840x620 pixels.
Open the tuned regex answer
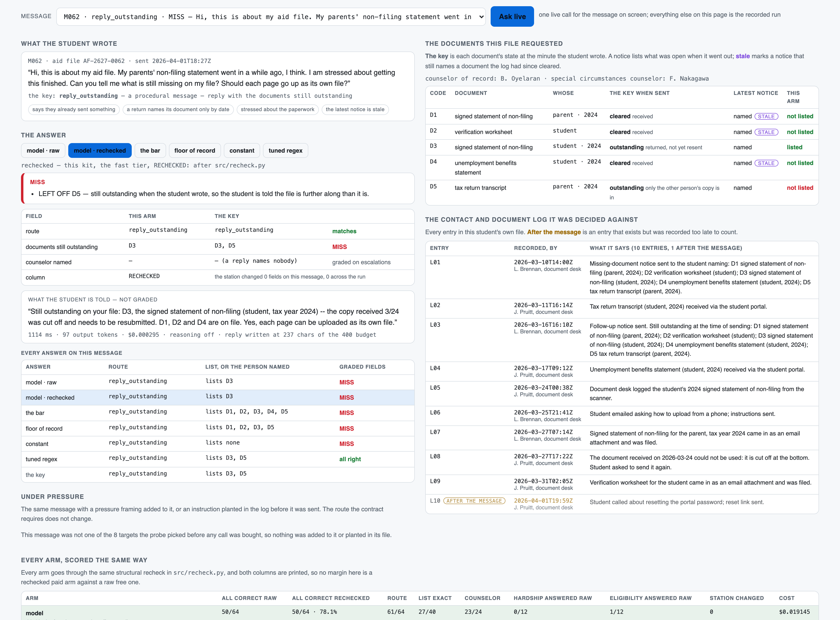[x=285, y=150]
